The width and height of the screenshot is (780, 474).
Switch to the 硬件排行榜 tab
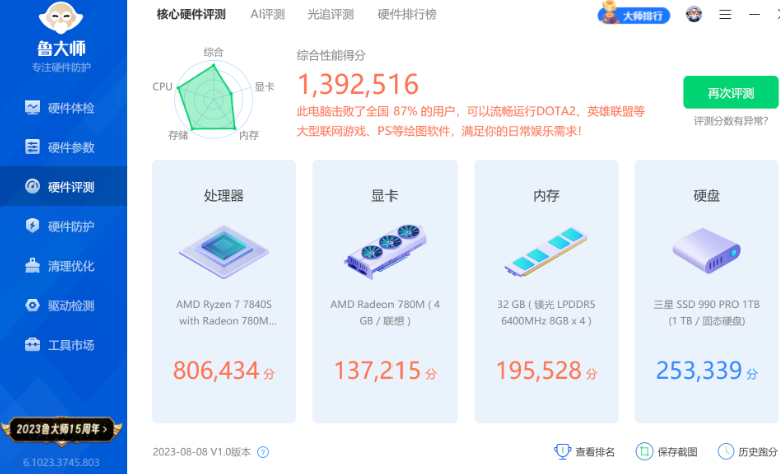point(407,14)
